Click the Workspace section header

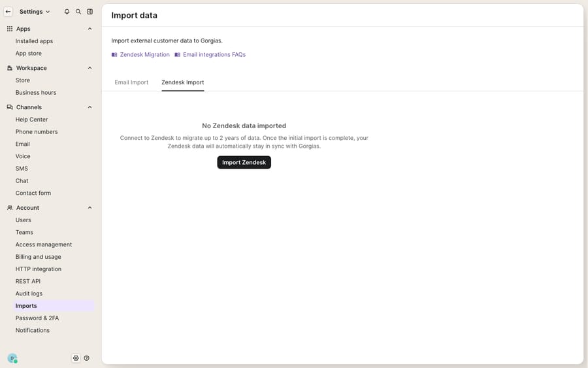tap(31, 68)
